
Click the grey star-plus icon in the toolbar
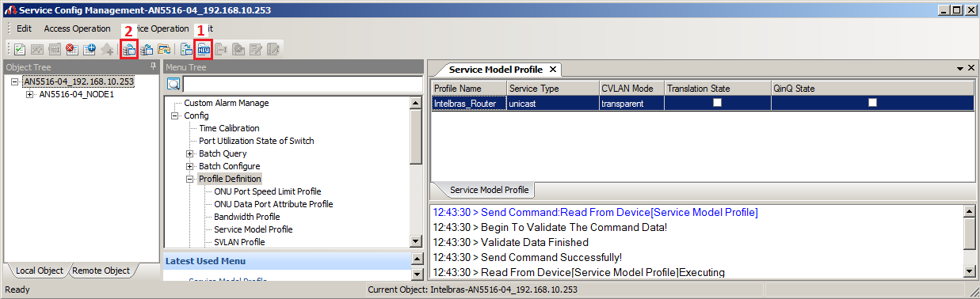[x=106, y=49]
